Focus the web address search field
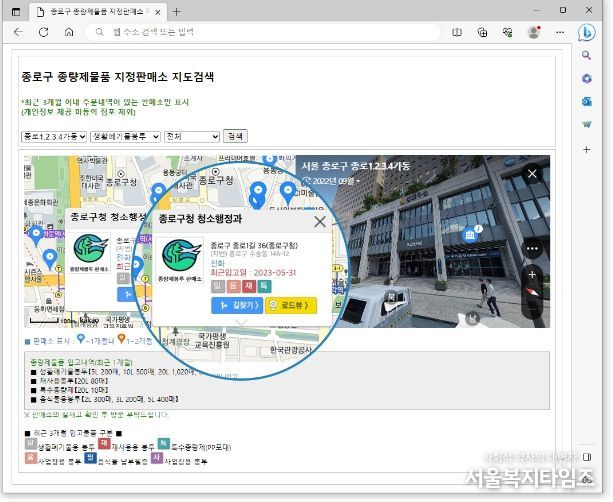This screenshot has height=502, width=613. pos(263,32)
